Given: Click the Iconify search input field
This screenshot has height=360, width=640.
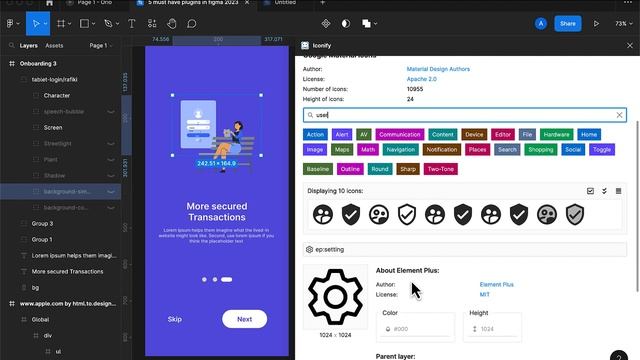Looking at the screenshot, I should [x=464, y=115].
